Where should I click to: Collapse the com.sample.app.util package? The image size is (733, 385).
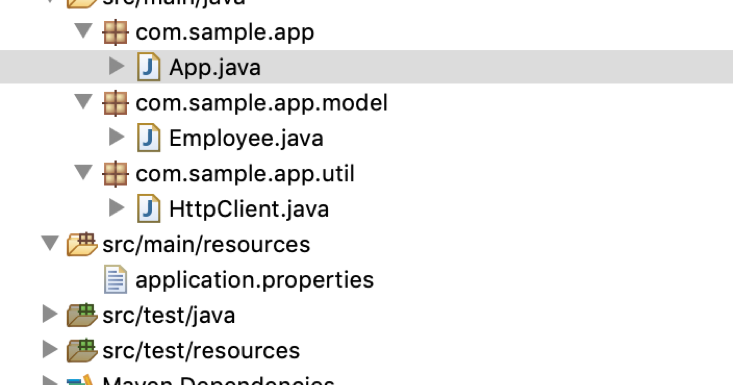[84, 172]
